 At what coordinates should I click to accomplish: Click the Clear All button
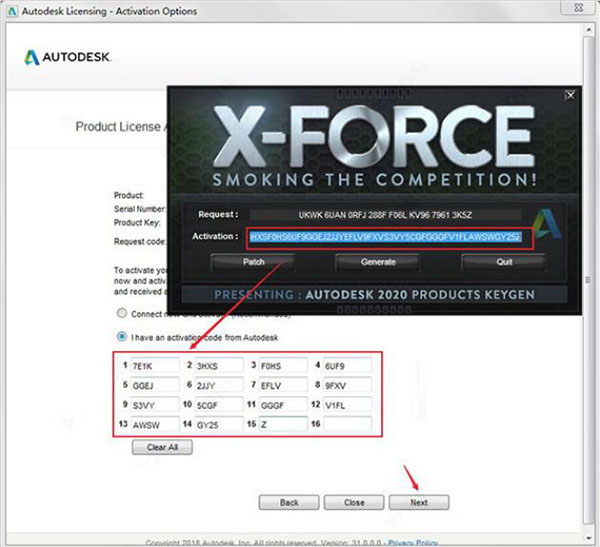162,447
